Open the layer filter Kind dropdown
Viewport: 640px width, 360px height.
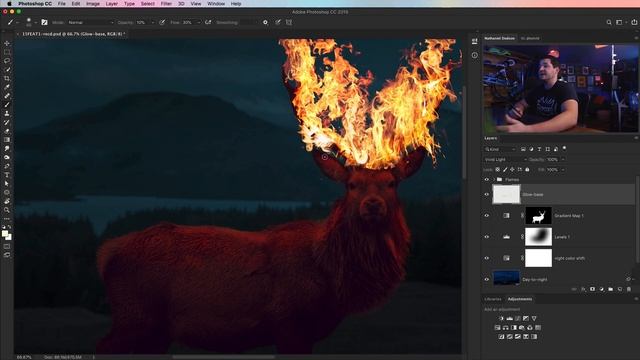[500, 149]
